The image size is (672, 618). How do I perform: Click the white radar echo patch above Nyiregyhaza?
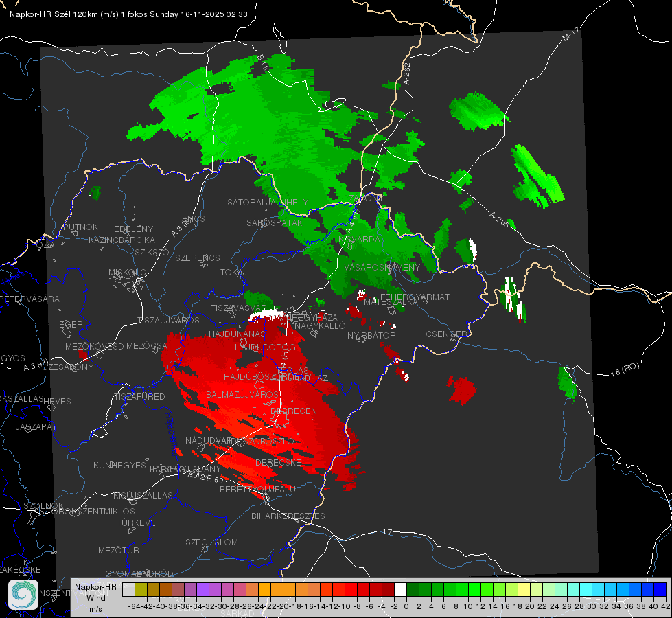265,314
